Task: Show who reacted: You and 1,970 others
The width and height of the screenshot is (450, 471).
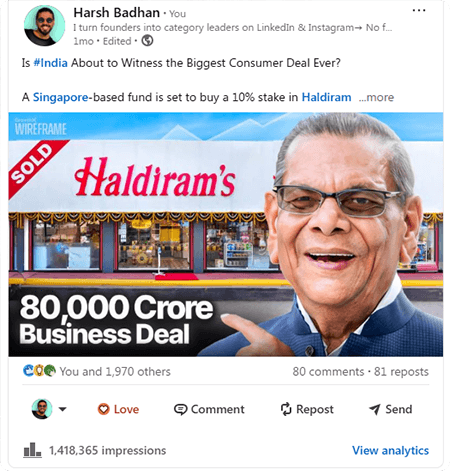Action: click(115, 371)
